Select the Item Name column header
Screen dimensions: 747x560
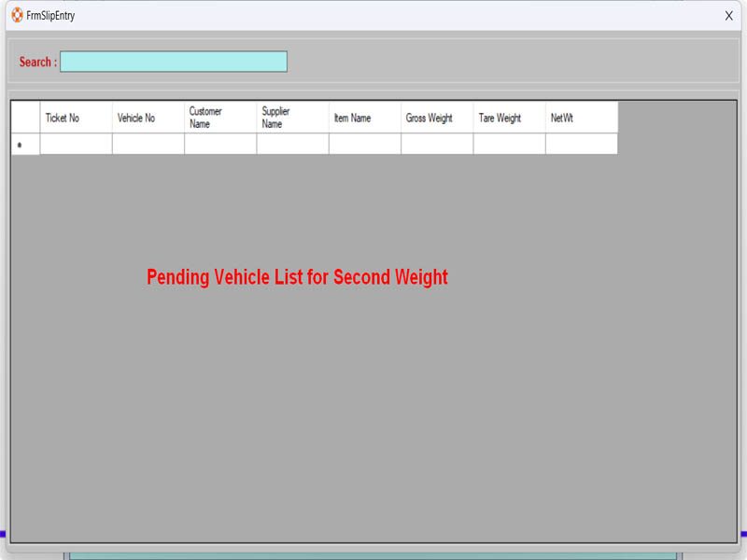point(365,118)
